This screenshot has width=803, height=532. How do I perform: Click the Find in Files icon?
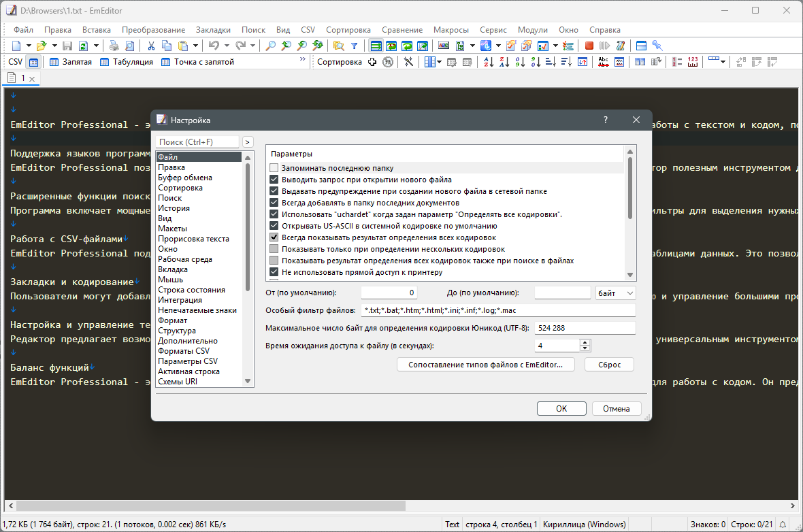pyautogui.click(x=338, y=46)
